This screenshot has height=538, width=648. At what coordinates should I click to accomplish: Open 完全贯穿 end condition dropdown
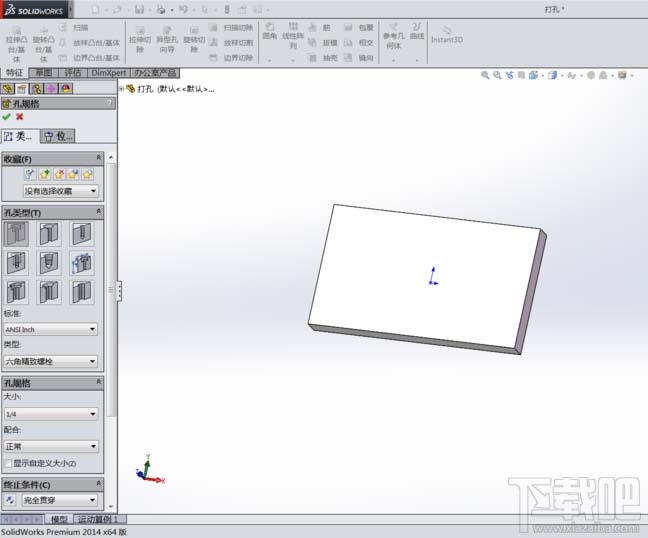pos(60,500)
